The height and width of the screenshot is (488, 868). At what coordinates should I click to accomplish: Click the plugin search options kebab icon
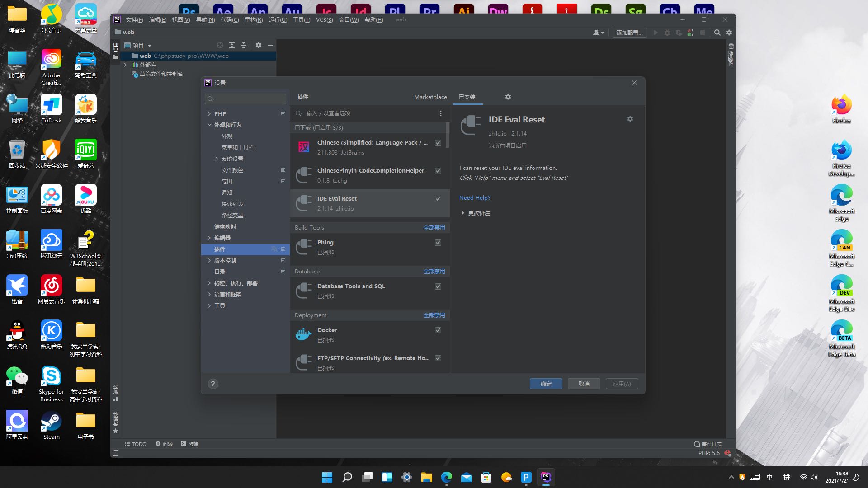440,113
